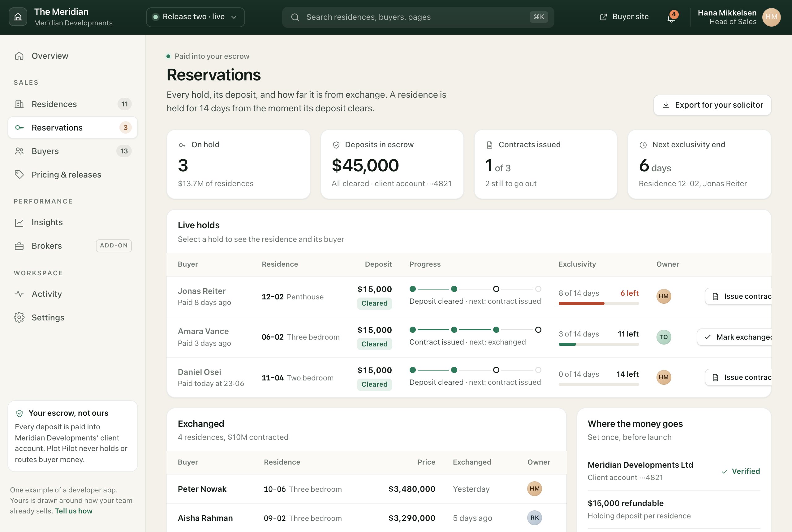792x532 pixels.
Task: Click the Brokers briefcase icon
Action: (19, 246)
